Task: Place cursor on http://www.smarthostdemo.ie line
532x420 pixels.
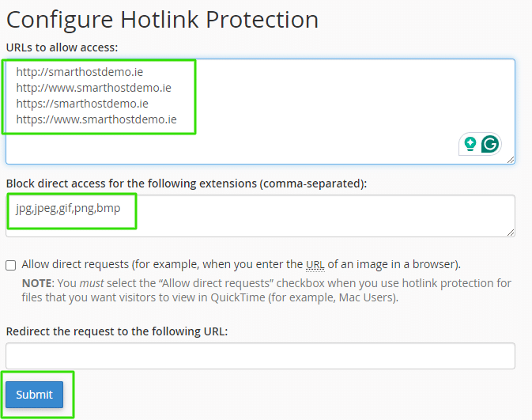Action: coord(93,88)
